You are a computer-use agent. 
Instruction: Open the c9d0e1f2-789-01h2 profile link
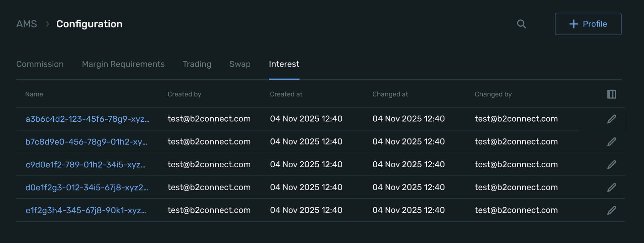[86, 165]
